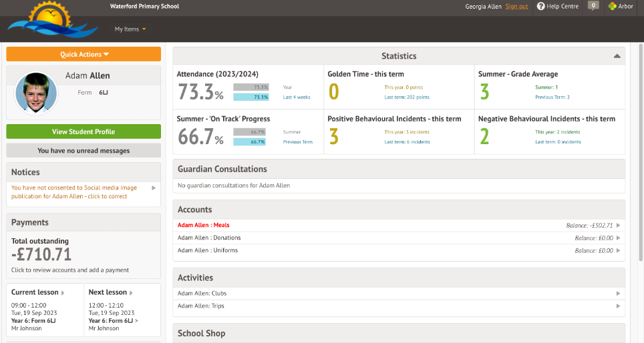644x343 pixels.
Task: Open the My Items menu
Action: coord(130,29)
